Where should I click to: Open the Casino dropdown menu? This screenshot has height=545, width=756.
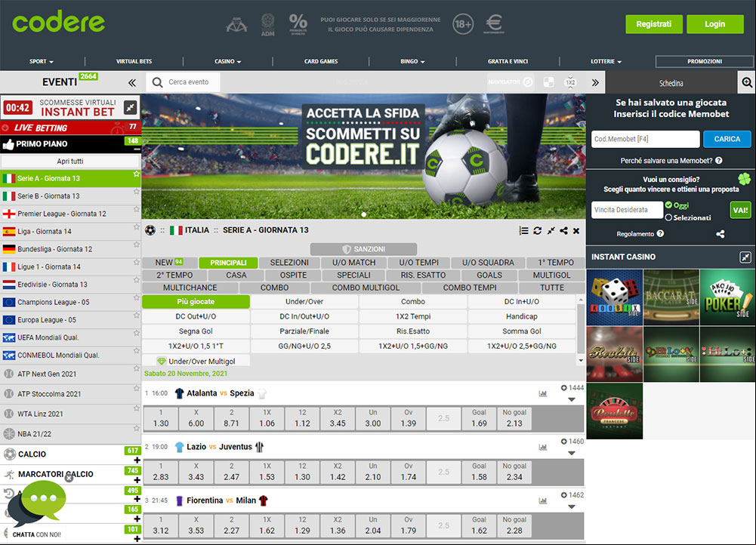[227, 61]
